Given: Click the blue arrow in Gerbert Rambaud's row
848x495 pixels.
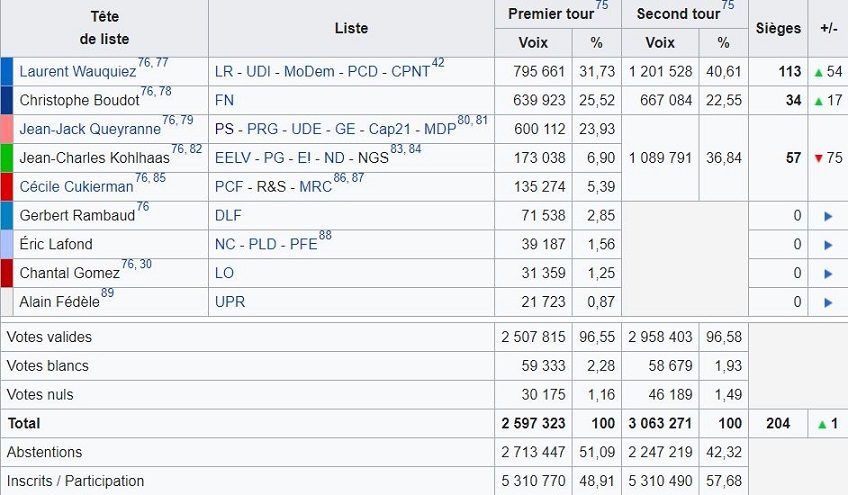Looking at the screenshot, I should 828,216.
